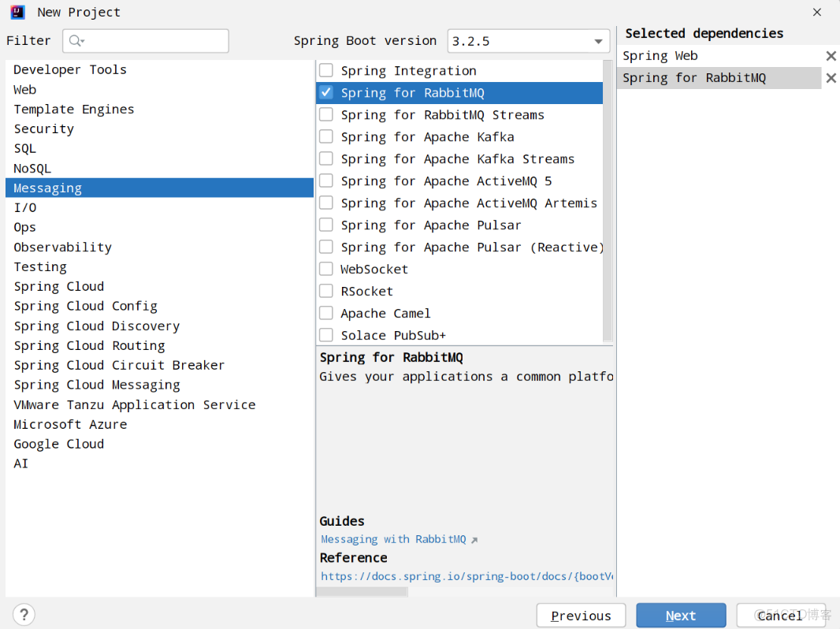Image resolution: width=840 pixels, height=629 pixels.
Task: Check the Spring Integration checkbox
Action: pyautogui.click(x=325, y=70)
